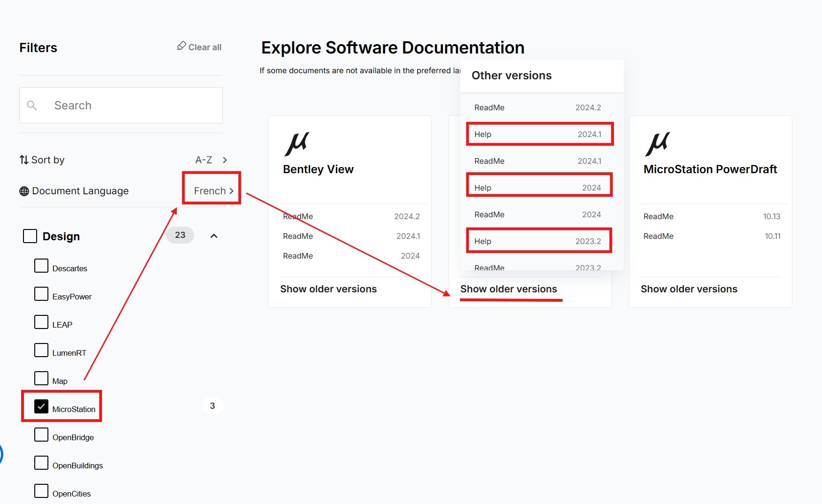Viewport: 822px width, 504px height.
Task: Open Help 2024 in Other versions
Action: (x=537, y=188)
